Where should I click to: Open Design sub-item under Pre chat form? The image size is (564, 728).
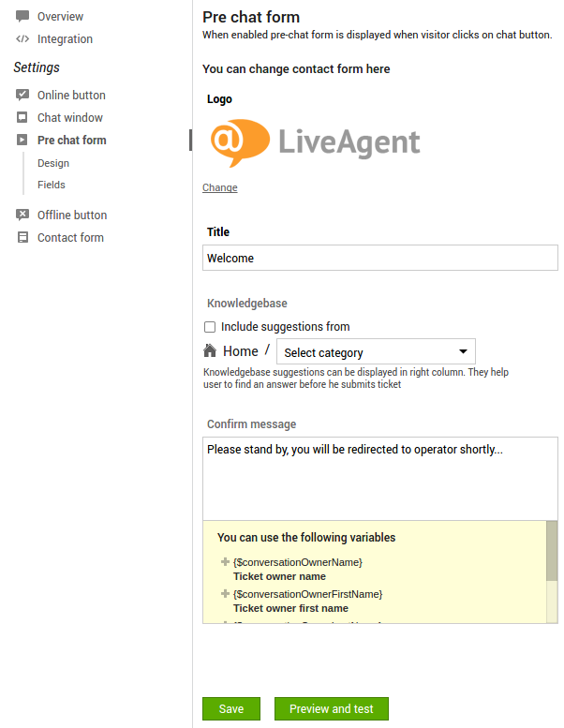(53, 163)
